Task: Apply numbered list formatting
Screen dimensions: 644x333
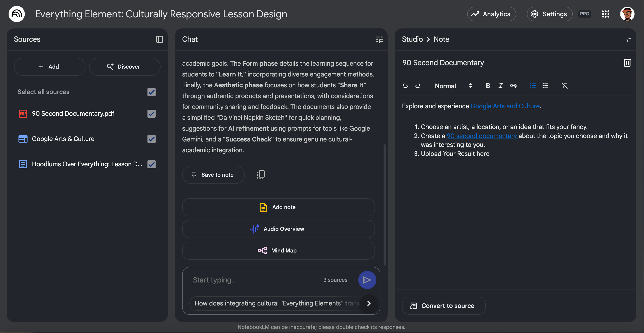Action: (x=533, y=86)
